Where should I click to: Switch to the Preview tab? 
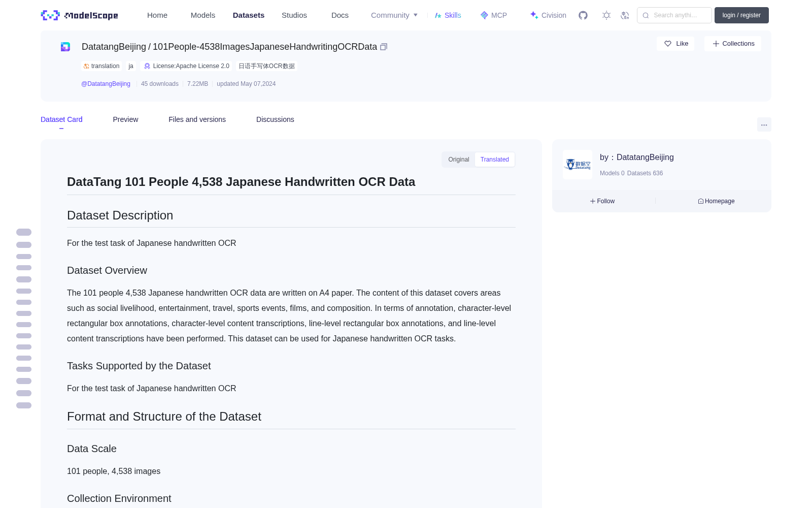(x=125, y=119)
